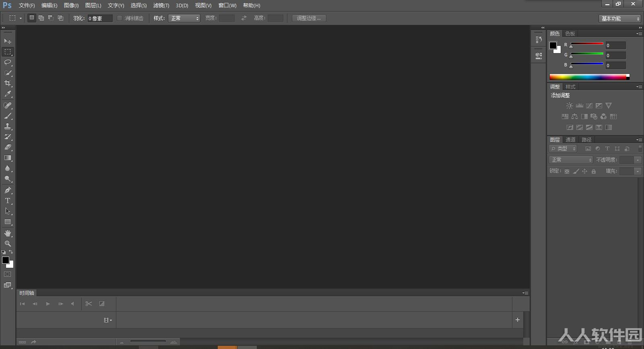Viewport: 644px width, 349px height.
Task: Select the Blur tool
Action: pos(8,168)
